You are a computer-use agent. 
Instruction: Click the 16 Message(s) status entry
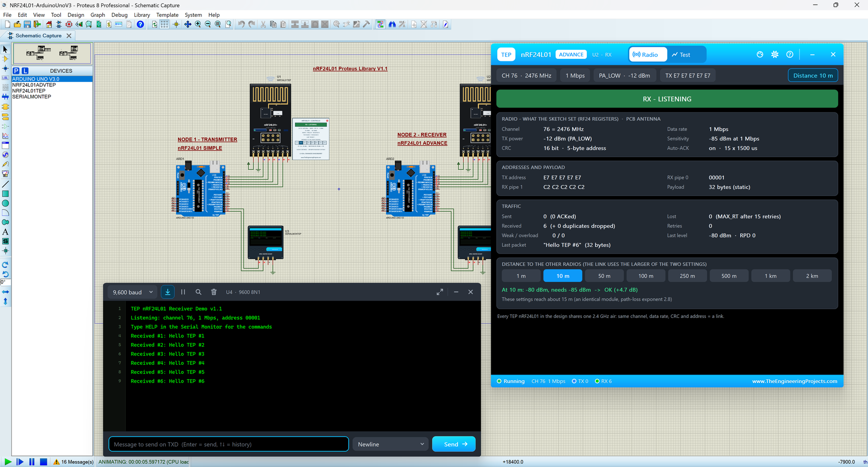tap(73, 462)
